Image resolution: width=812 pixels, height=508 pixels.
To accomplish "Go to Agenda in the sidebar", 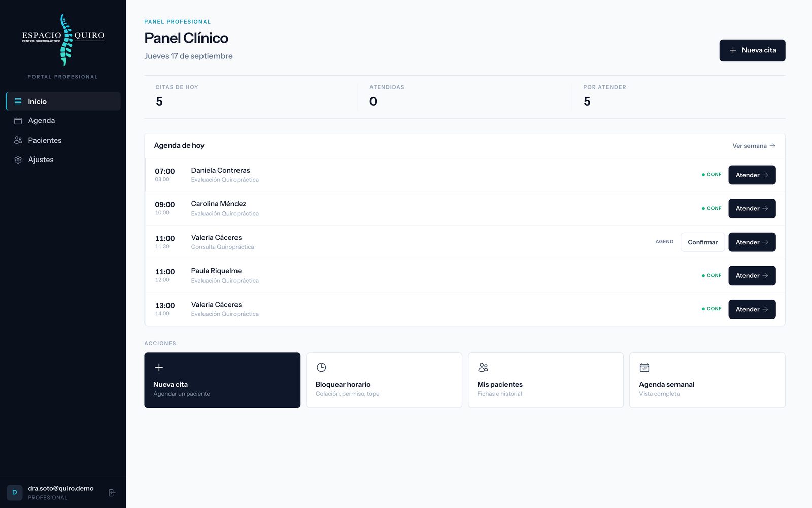I will pyautogui.click(x=63, y=121).
